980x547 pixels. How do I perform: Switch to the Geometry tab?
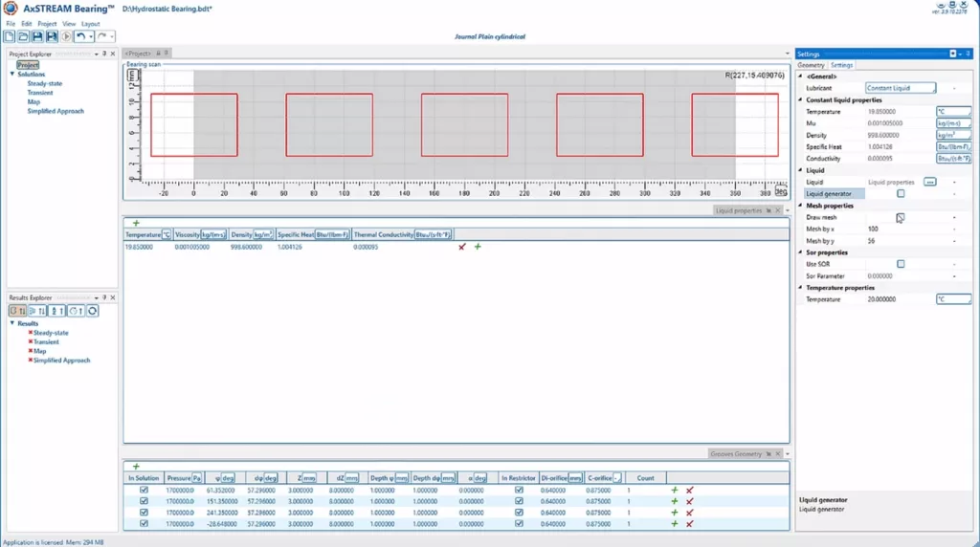pos(811,65)
